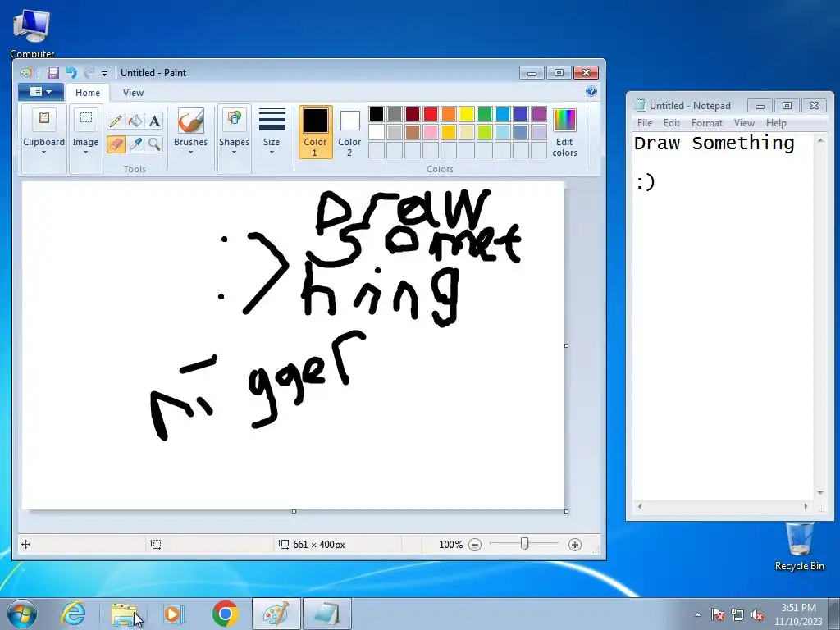Click the Save icon in the quick access toolbar
This screenshot has height=630, width=840.
[x=52, y=73]
